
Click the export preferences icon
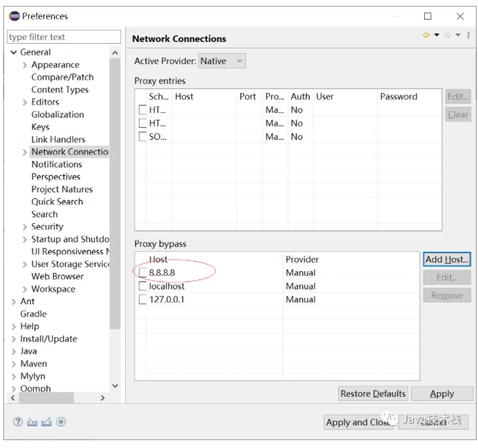coord(47,422)
